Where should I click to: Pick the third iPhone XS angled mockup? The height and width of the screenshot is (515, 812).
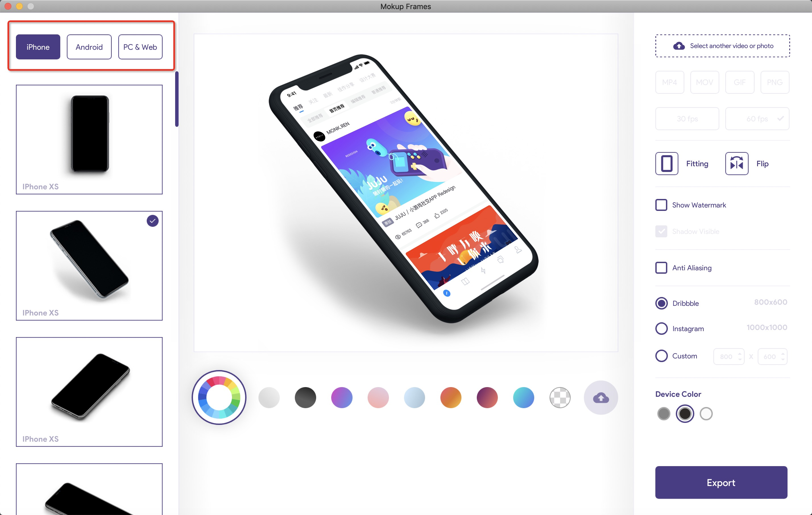(x=89, y=392)
